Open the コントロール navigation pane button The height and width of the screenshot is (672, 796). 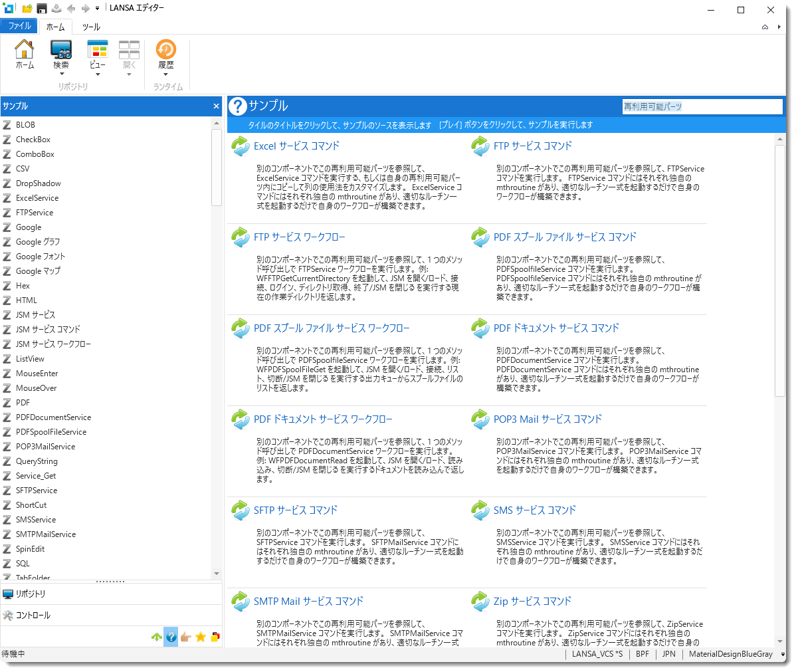point(111,615)
